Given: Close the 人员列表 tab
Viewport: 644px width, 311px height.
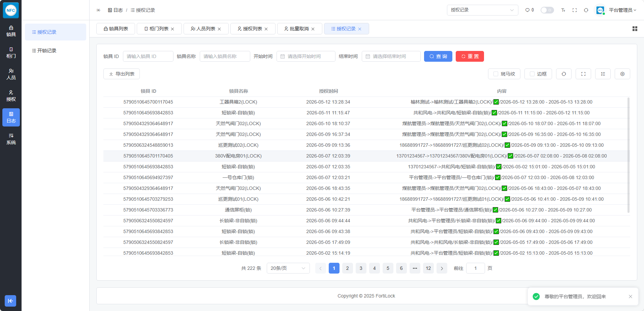Looking at the screenshot, I should coord(219,29).
